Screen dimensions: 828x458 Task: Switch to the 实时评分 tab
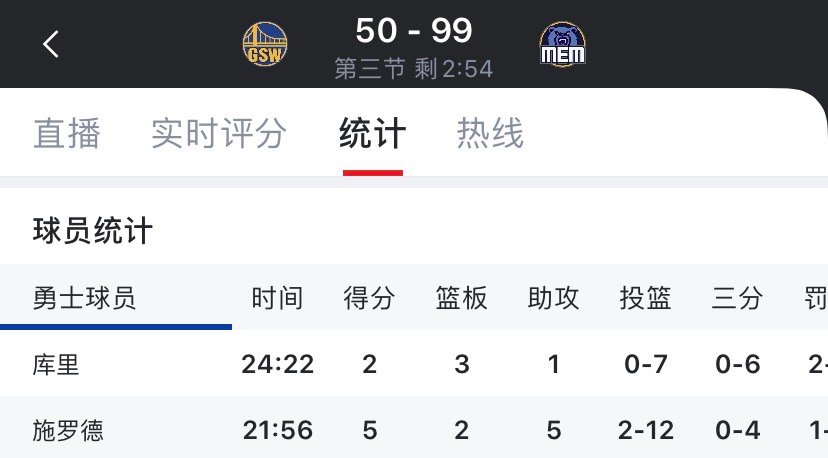click(x=219, y=133)
